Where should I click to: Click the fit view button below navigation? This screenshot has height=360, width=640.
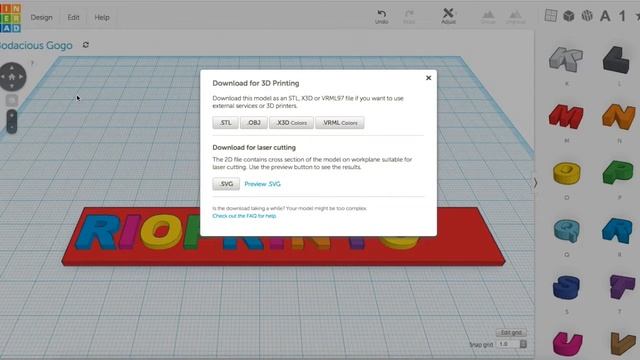(12, 100)
